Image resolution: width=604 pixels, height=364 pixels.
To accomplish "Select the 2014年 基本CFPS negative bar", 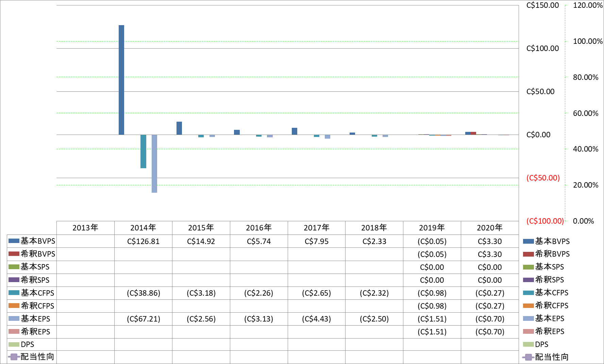I will 143,151.
